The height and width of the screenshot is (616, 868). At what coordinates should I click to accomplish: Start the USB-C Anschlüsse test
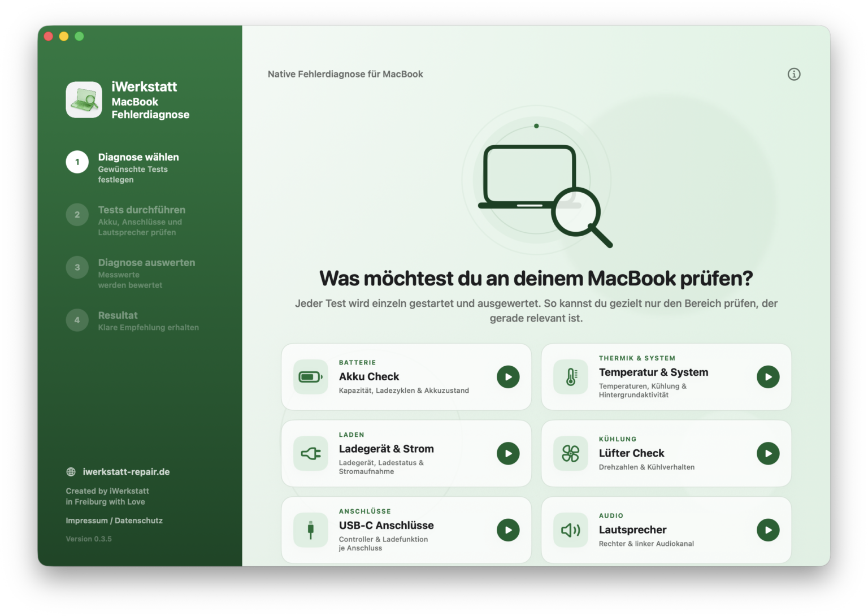[508, 530]
